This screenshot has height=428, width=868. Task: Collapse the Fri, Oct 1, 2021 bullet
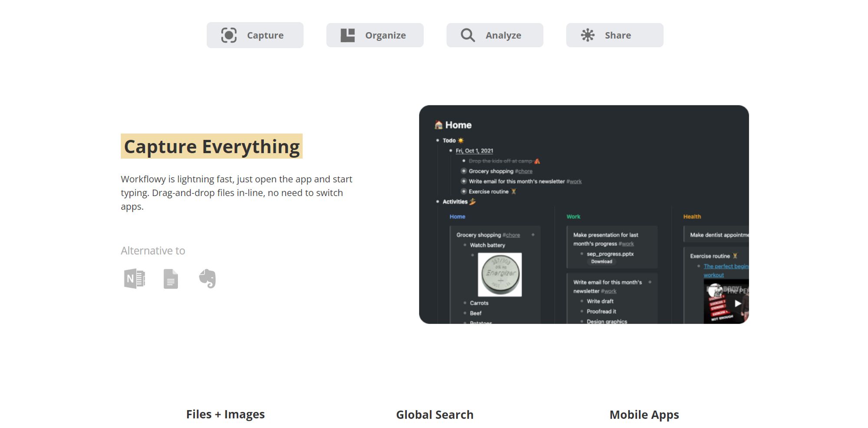tap(450, 151)
